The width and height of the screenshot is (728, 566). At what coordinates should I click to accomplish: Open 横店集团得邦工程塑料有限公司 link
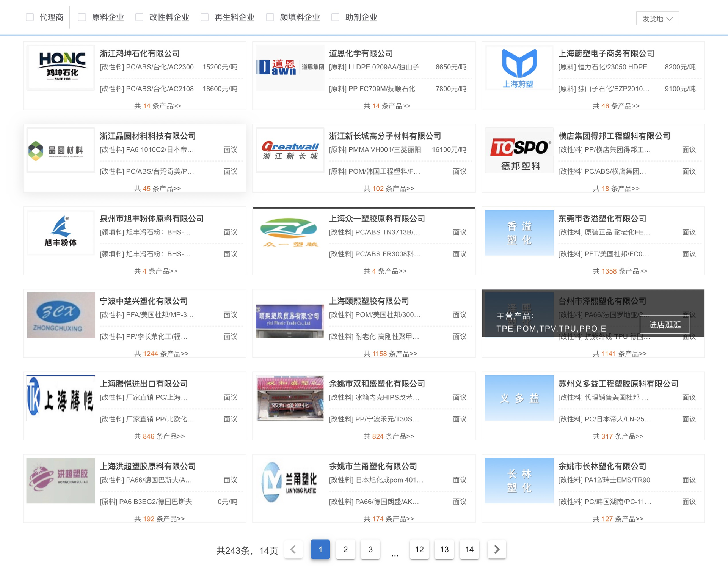(614, 136)
